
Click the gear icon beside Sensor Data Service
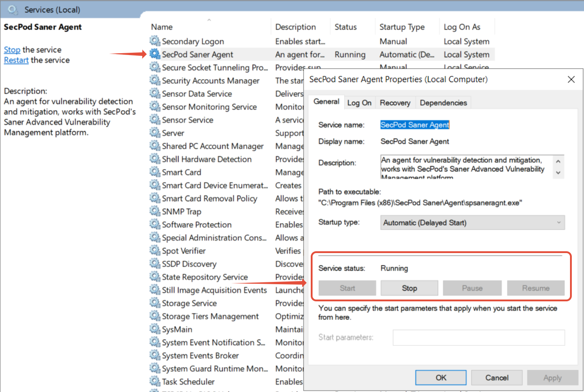[x=155, y=94]
